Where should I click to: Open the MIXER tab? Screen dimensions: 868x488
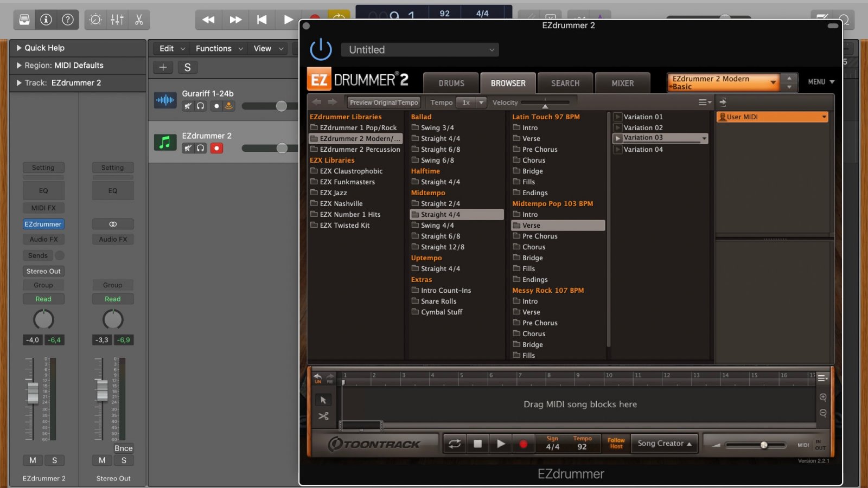click(622, 84)
